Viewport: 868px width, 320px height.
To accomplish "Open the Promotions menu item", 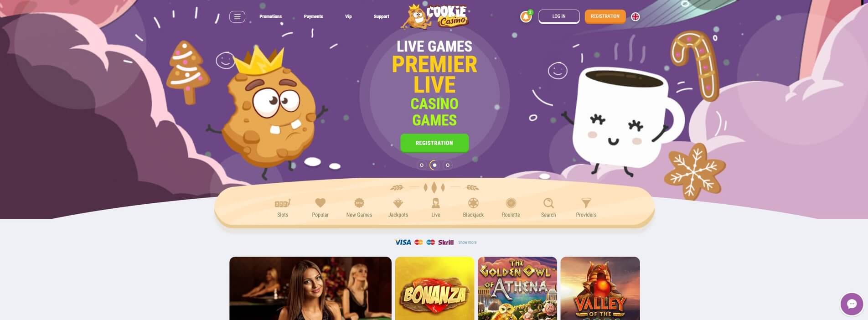I will click(x=270, y=16).
